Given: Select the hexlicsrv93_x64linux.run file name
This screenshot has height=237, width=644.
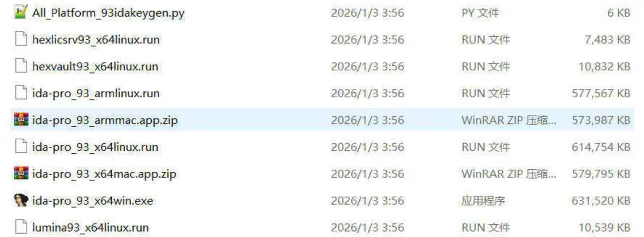Looking at the screenshot, I should (x=96, y=40).
